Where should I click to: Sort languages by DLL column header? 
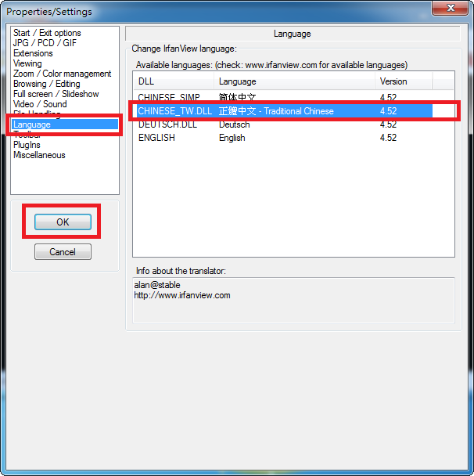[173, 81]
